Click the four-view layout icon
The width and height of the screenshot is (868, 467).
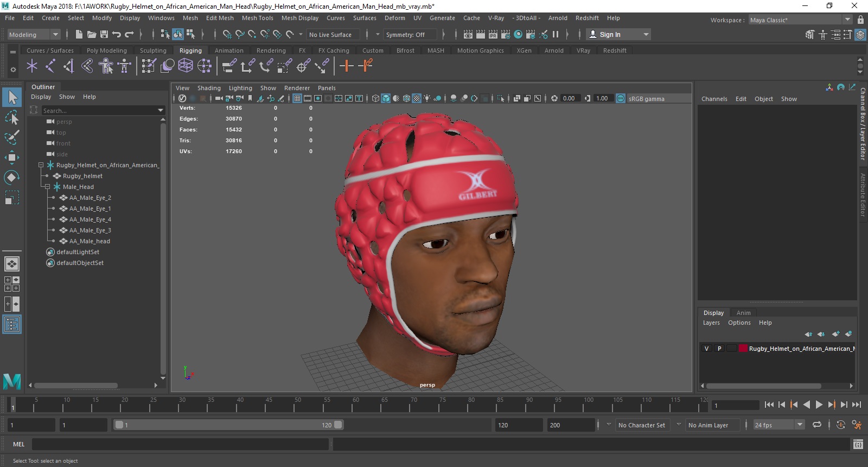tap(12, 284)
